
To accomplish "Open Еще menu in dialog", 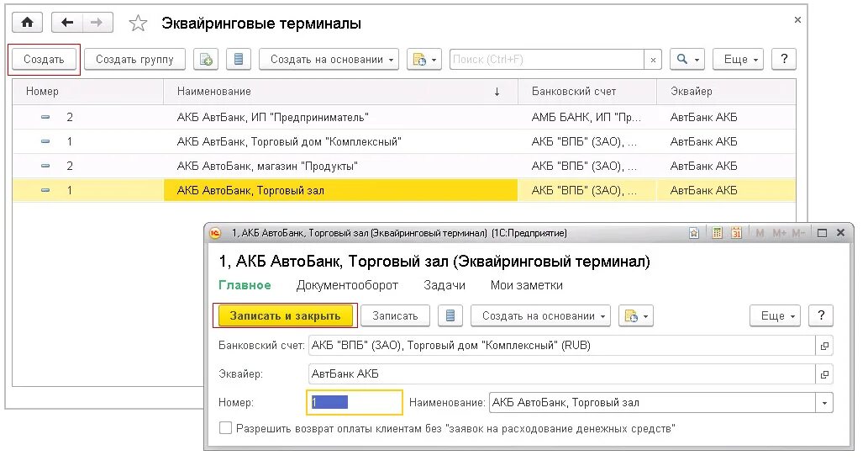I will (x=775, y=315).
